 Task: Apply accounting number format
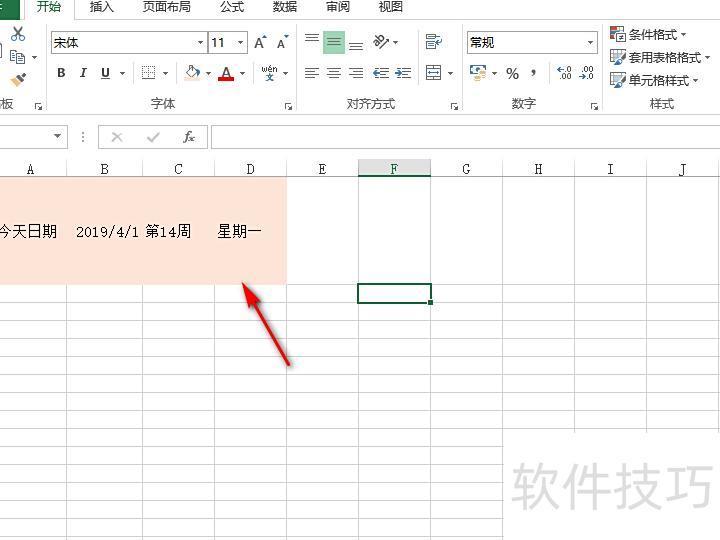point(478,73)
